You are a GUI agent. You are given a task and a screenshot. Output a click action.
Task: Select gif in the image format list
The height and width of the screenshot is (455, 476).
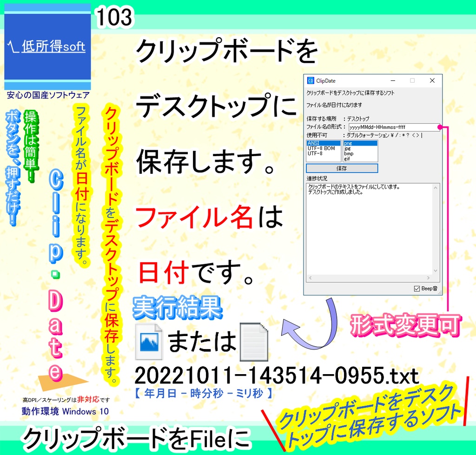pyautogui.click(x=347, y=159)
